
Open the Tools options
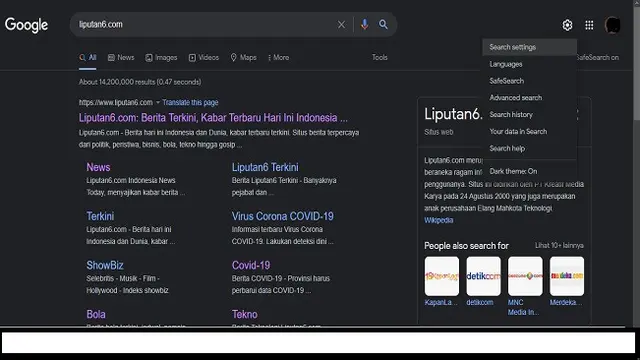click(380, 58)
